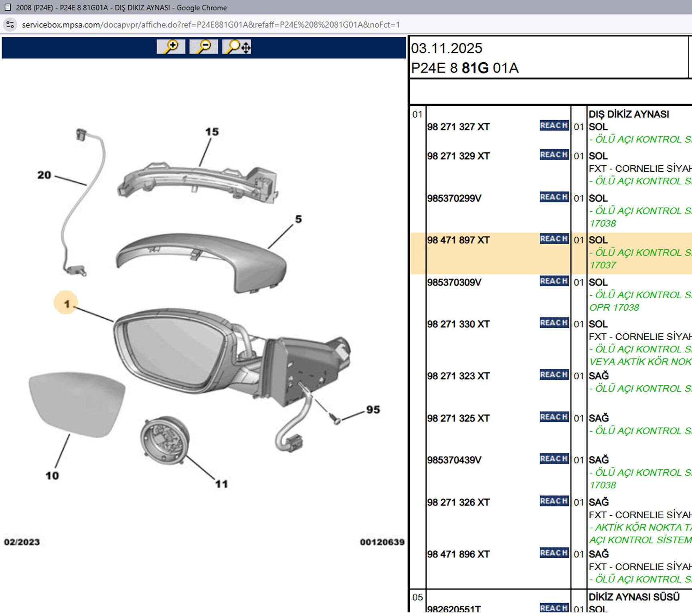Select callout number 95 screw
This screenshot has height=616, width=692.
pyautogui.click(x=373, y=410)
